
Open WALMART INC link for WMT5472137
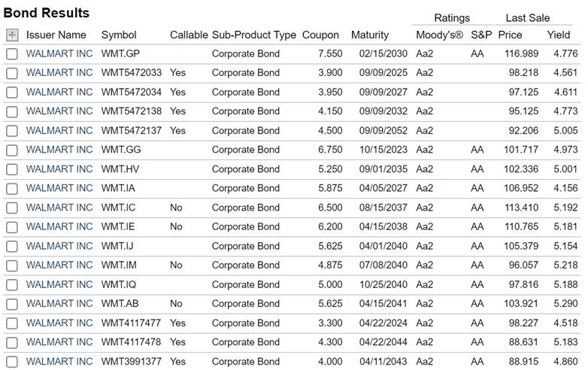(x=59, y=130)
